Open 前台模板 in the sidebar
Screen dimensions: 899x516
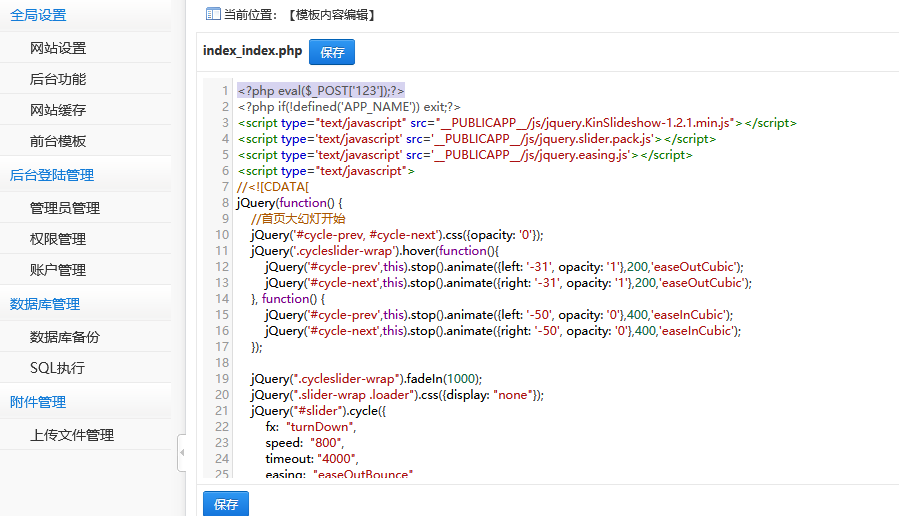(x=58, y=141)
